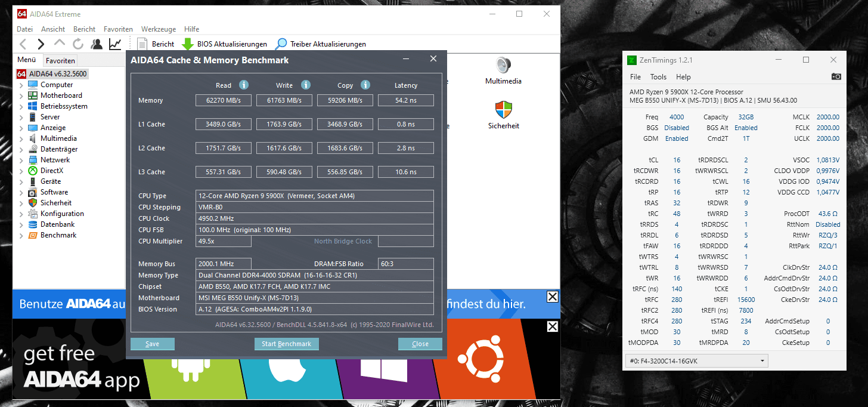Viewport: 868px width, 407px height.
Task: Expand the Computer tree node
Action: (x=21, y=85)
